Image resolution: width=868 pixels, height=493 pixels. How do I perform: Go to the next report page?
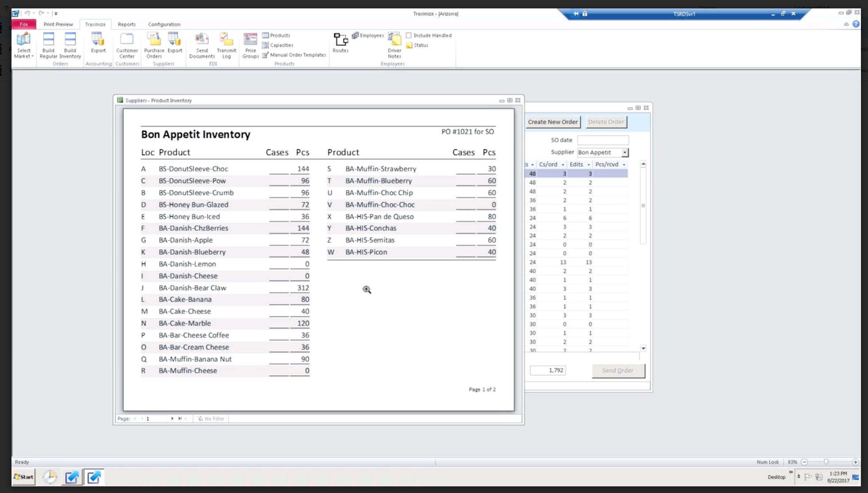[x=172, y=419]
